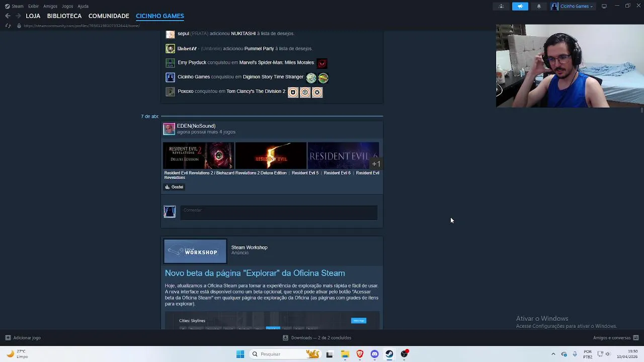644x362 pixels.
Task: Like the post with Gostei button
Action: click(174, 187)
